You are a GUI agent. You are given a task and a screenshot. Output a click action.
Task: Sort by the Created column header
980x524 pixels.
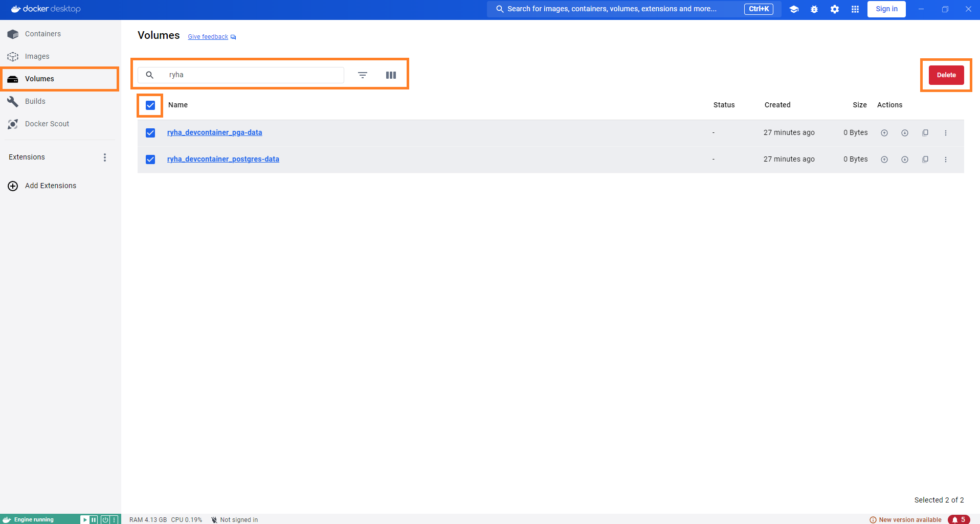[777, 105]
